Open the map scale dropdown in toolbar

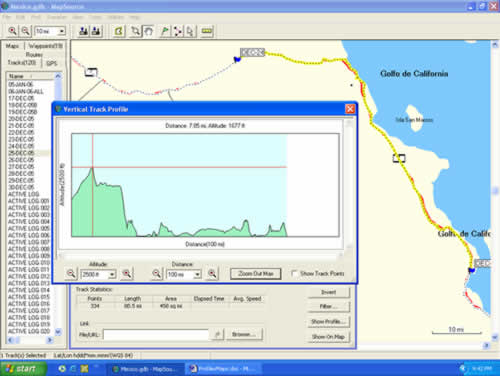[x=62, y=31]
